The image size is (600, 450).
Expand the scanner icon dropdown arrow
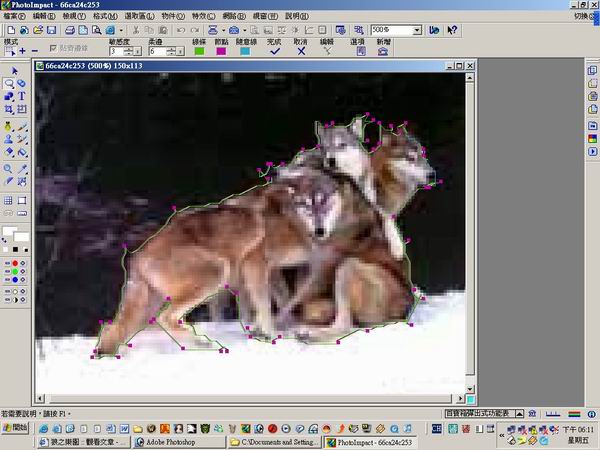(223, 30)
